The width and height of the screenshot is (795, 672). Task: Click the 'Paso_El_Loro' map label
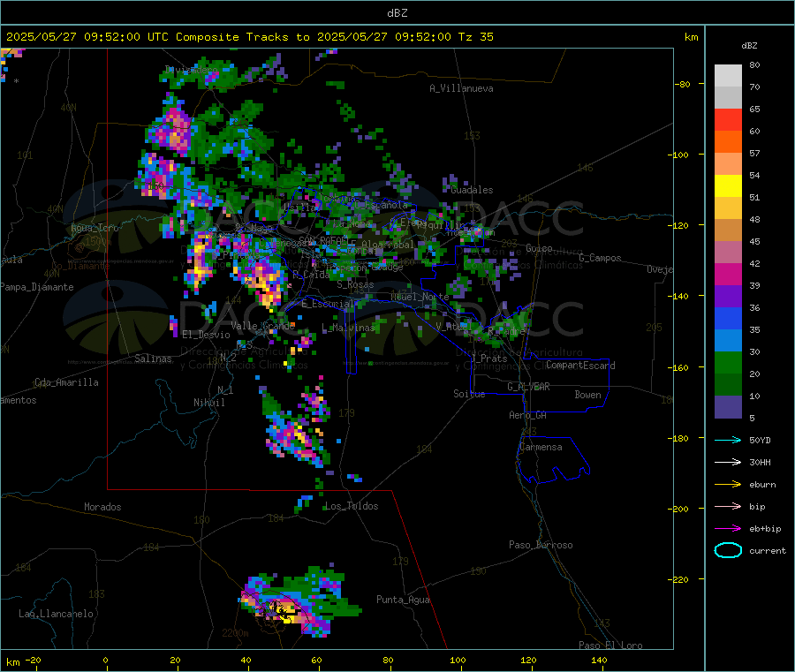[x=610, y=646]
